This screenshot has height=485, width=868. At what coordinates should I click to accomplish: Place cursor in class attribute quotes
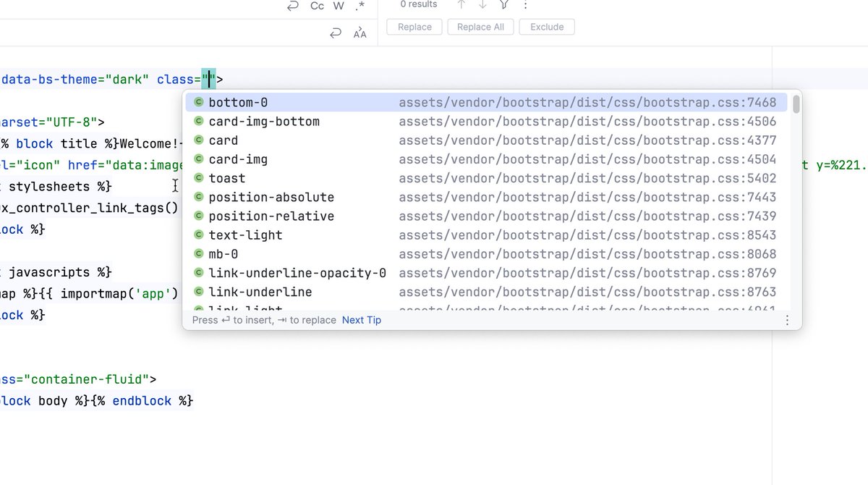click(x=208, y=79)
